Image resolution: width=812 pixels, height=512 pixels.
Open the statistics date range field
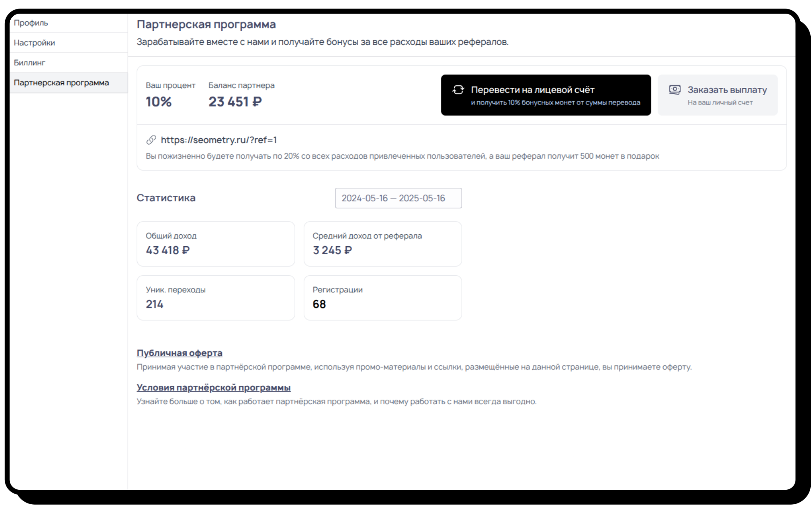[398, 198]
